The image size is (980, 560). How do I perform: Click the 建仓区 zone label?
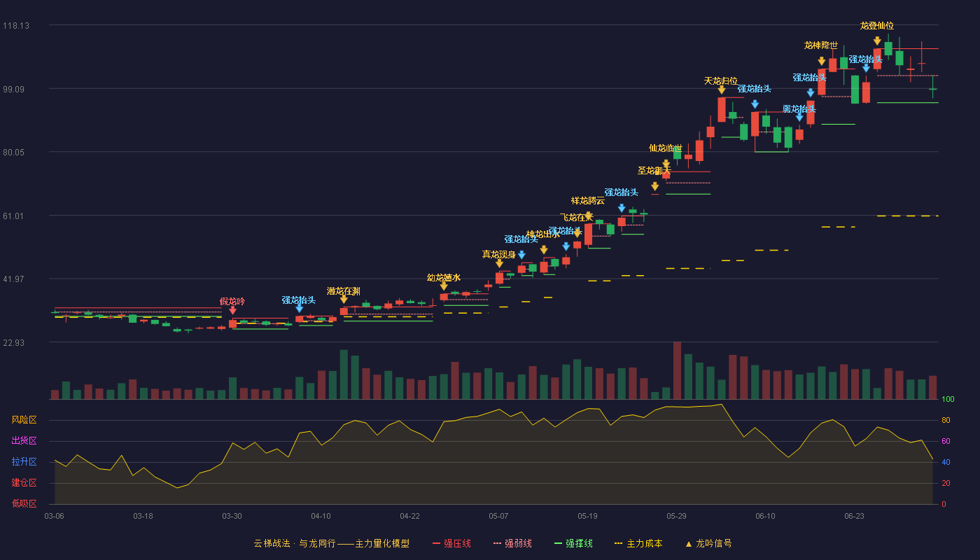24,483
